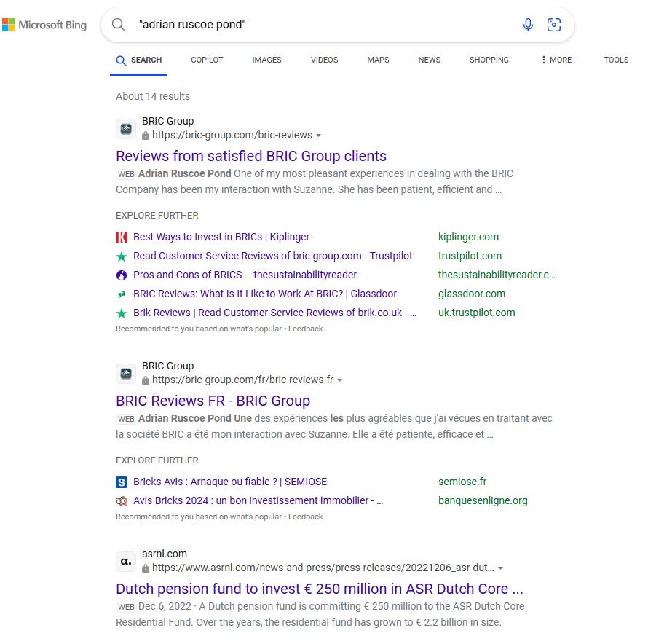Viewport: 648px width, 644px height.
Task: Switch to the MAPS tab
Action: point(378,60)
